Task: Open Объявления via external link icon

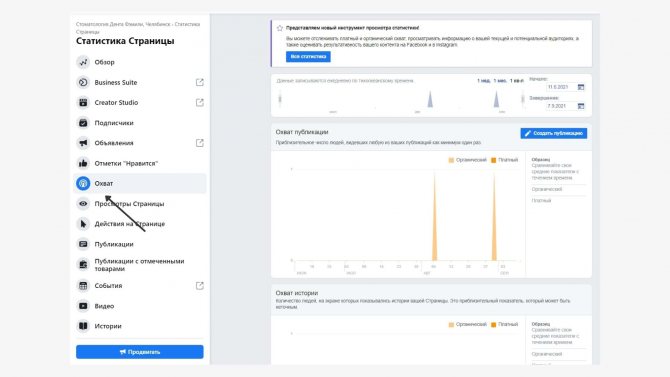Action: coord(200,143)
